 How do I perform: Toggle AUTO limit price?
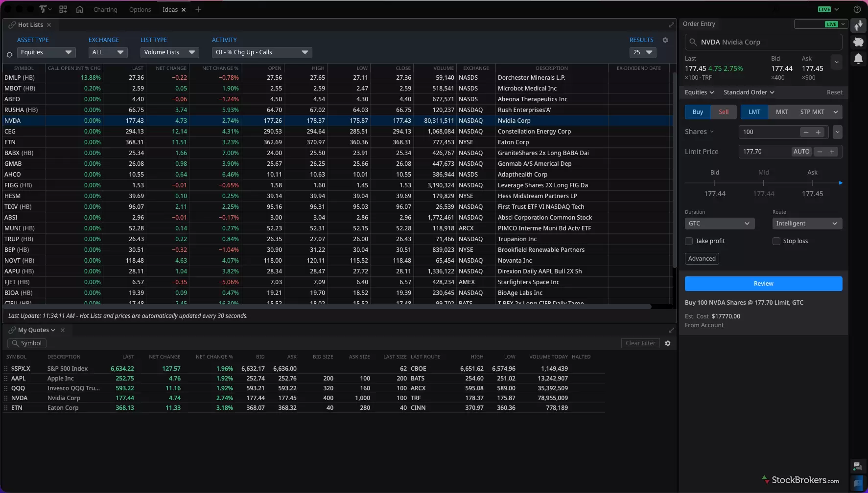pyautogui.click(x=801, y=152)
